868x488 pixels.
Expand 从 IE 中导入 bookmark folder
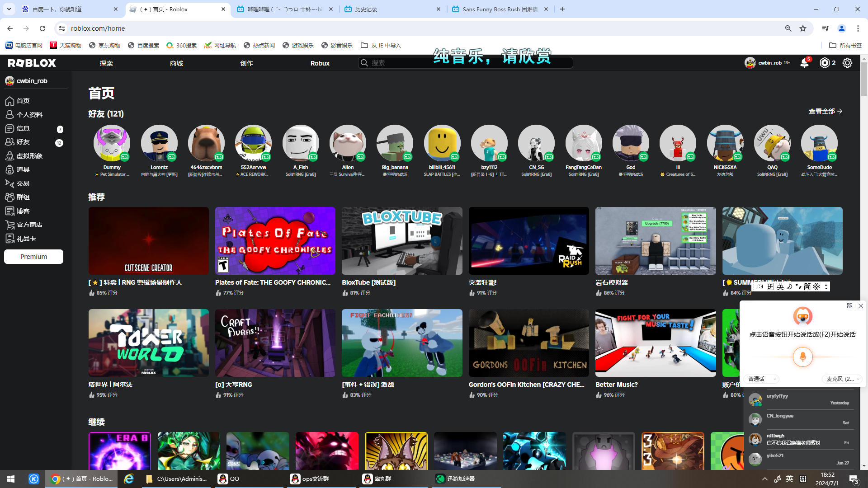click(381, 45)
